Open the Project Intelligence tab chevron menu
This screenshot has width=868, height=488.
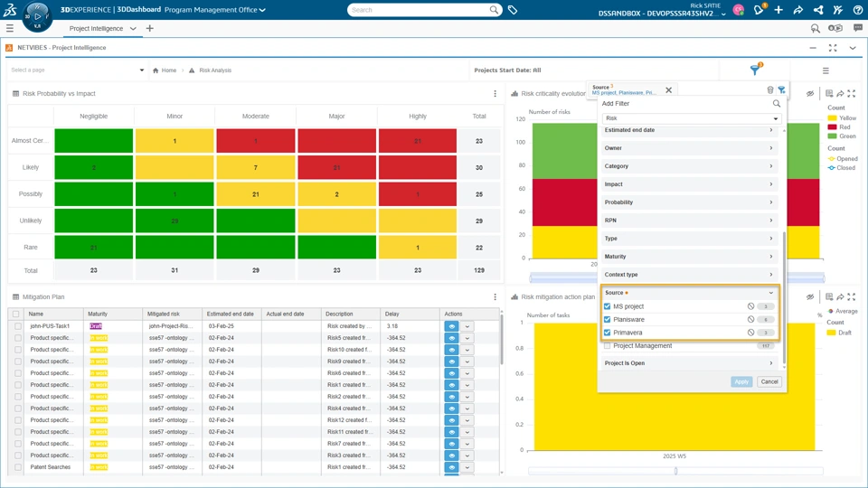pos(133,28)
